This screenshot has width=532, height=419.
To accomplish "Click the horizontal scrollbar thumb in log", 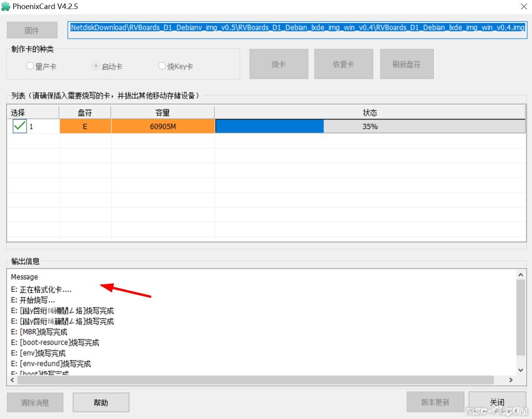I will click(x=255, y=380).
